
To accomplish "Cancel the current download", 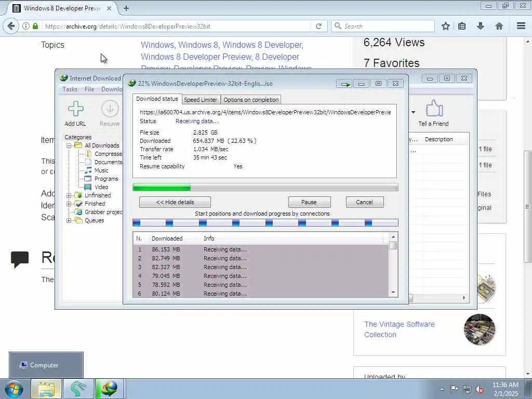I will coord(365,202).
